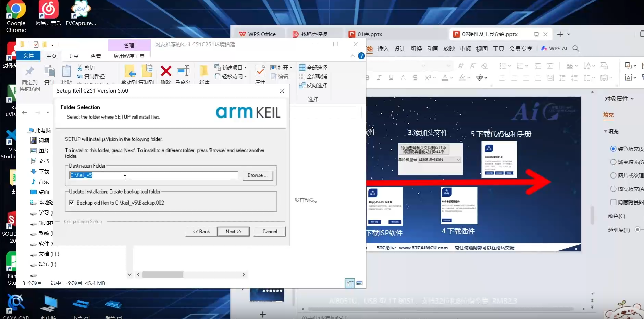Select 下载 in the navigation tree
This screenshot has width=644, height=319.
coord(40,171)
